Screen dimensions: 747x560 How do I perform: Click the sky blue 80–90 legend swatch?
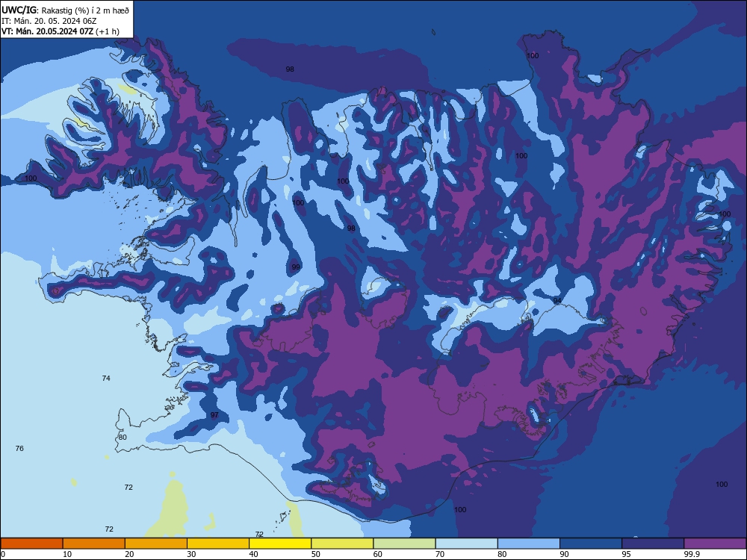(x=529, y=544)
